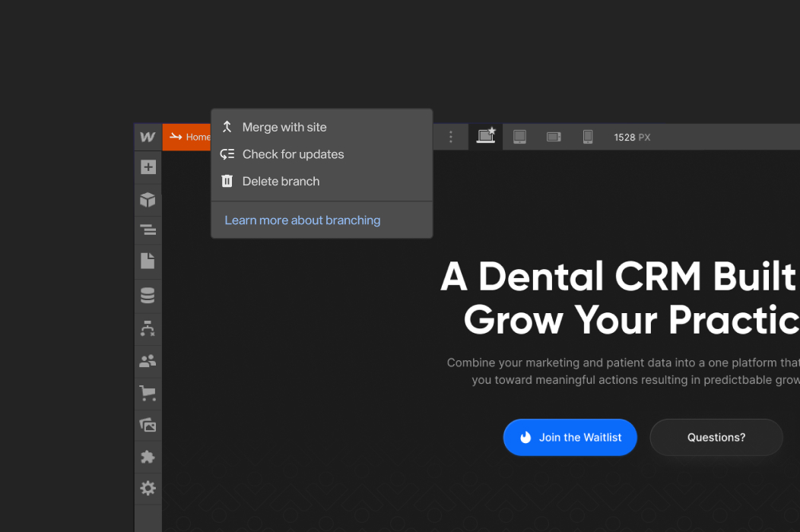Select the Combine your marketing paragraph

coord(624,372)
